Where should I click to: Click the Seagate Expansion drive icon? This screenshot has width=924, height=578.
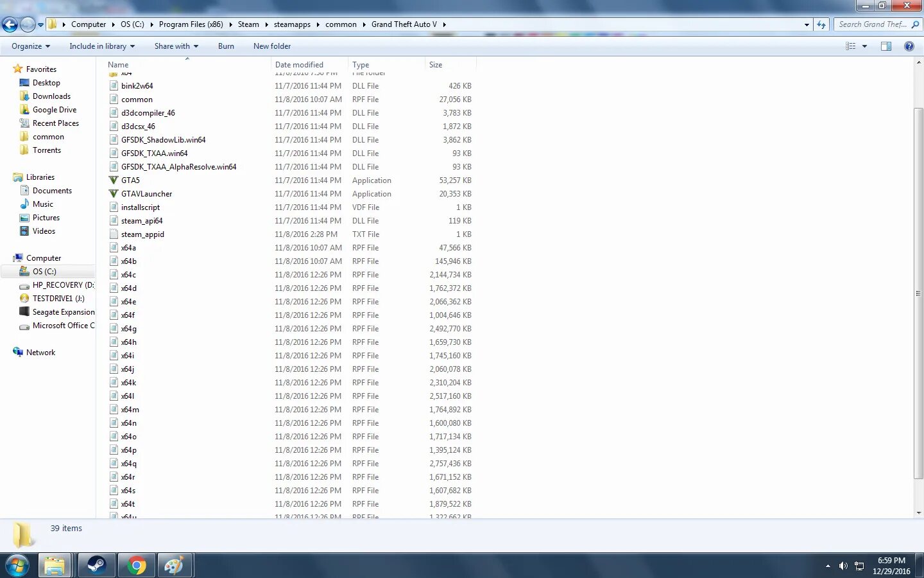24,312
